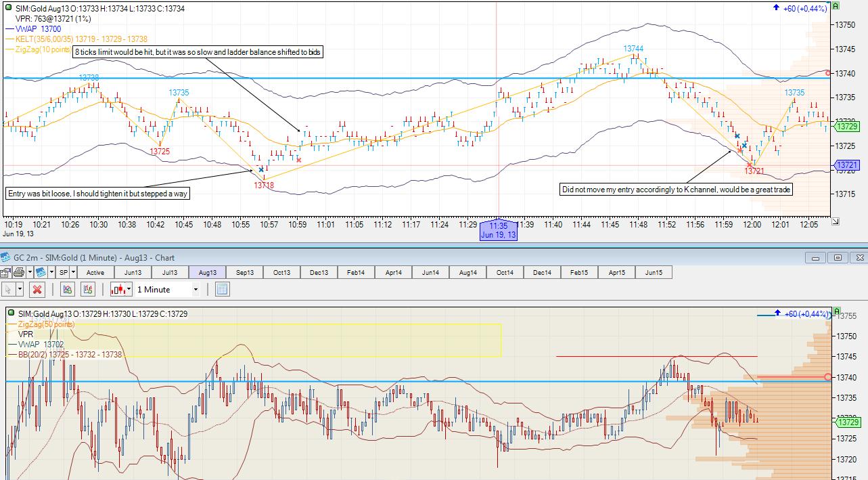Screen dimensions: 868x480
Task: Click the red circle marker at 13740 on upper chart
Action: pos(829,72)
